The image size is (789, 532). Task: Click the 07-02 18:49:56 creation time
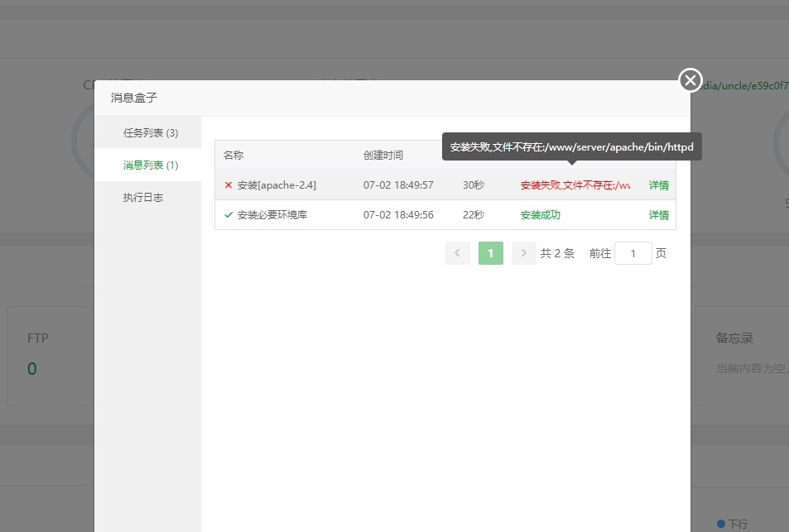398,215
